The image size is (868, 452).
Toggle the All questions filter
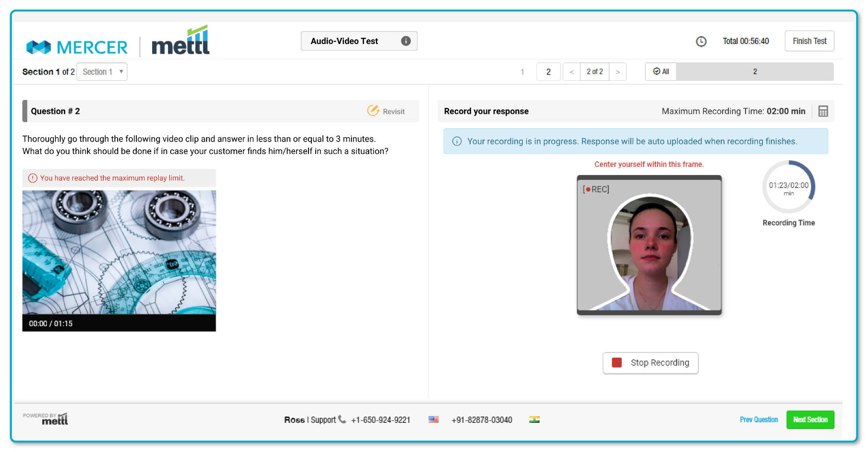click(661, 72)
